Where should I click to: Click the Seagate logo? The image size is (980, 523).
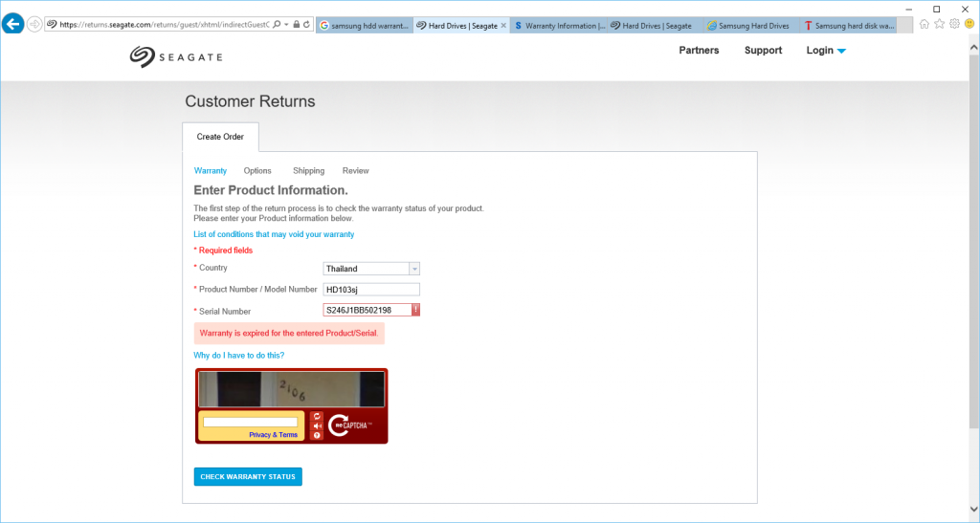176,56
